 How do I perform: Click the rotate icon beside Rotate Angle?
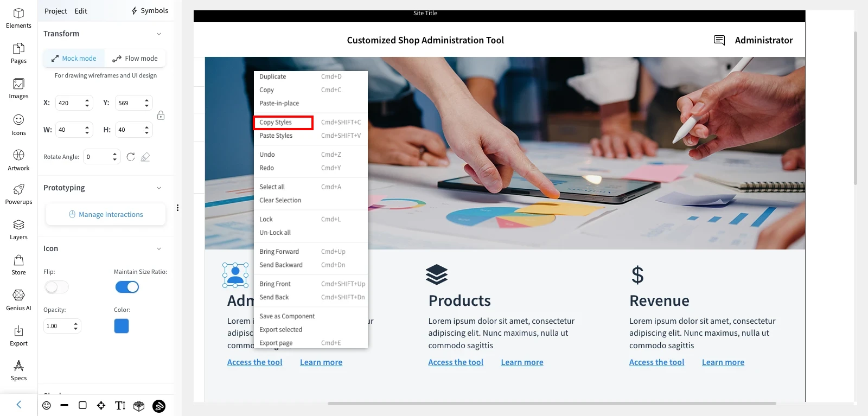(131, 157)
